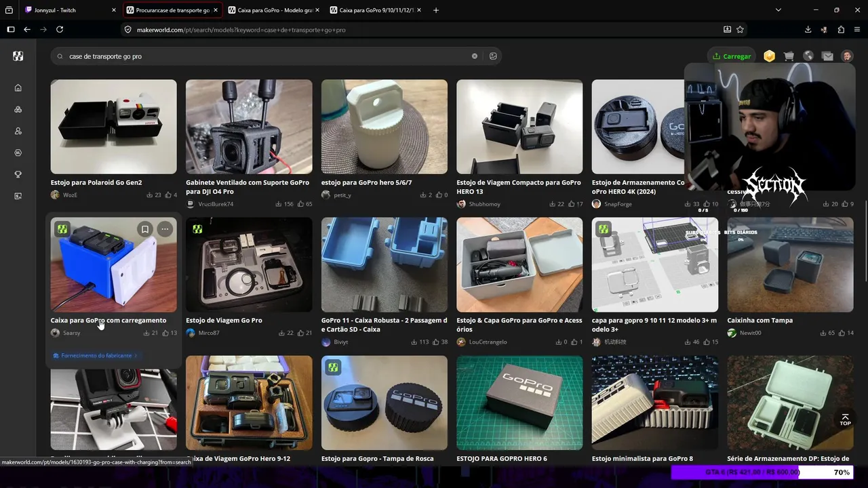The height and width of the screenshot is (488, 868).
Task: Open the install-app icon in the address bar
Action: (727, 30)
